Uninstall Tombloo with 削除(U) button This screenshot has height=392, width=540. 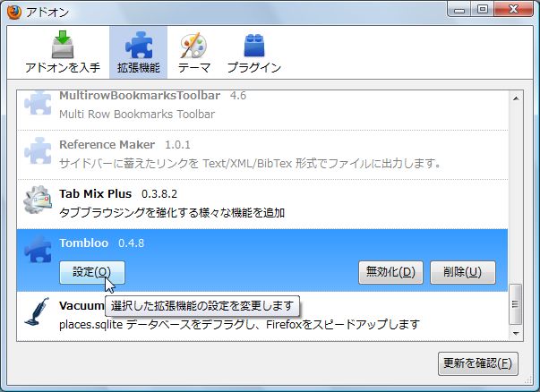pyautogui.click(x=463, y=272)
